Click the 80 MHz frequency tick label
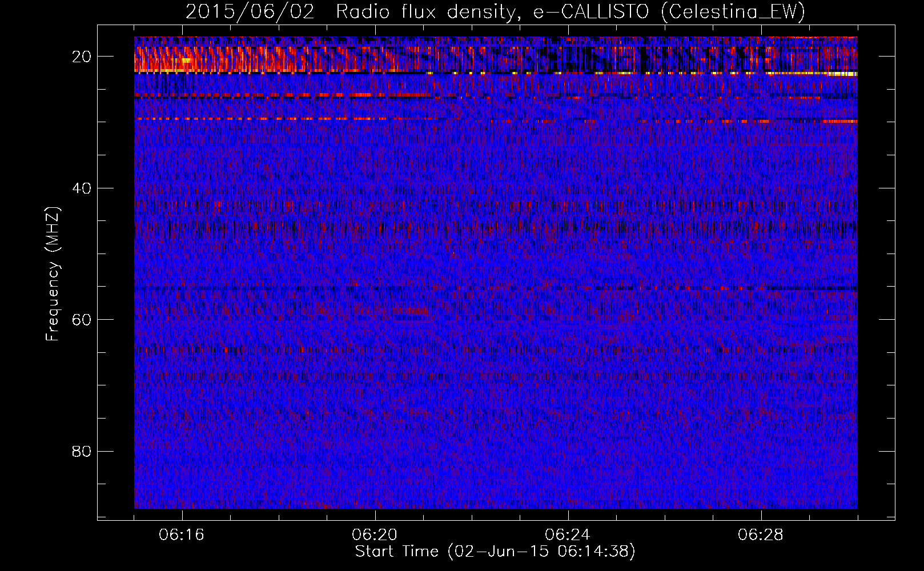This screenshot has width=924, height=571. 82,451
